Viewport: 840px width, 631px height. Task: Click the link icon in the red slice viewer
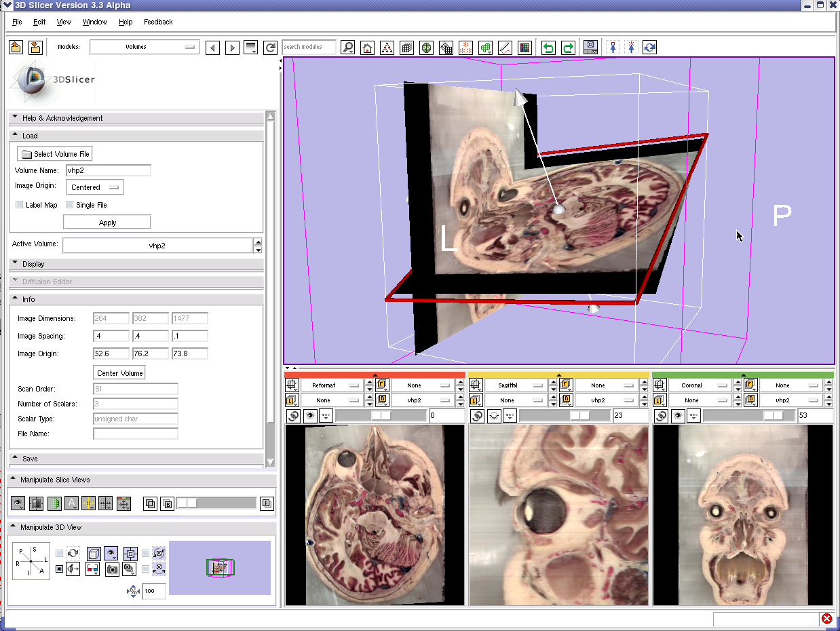(293, 416)
